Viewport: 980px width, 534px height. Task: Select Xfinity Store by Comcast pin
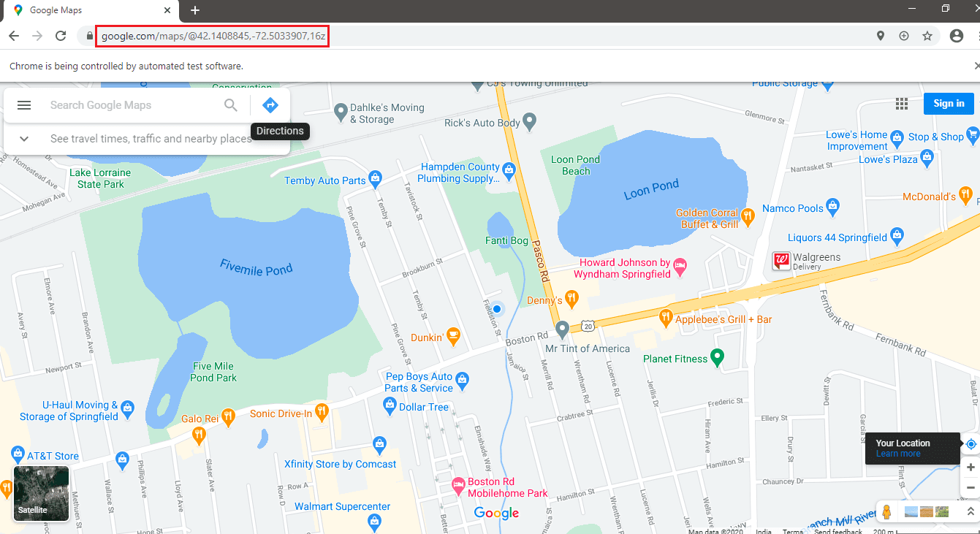click(379, 443)
